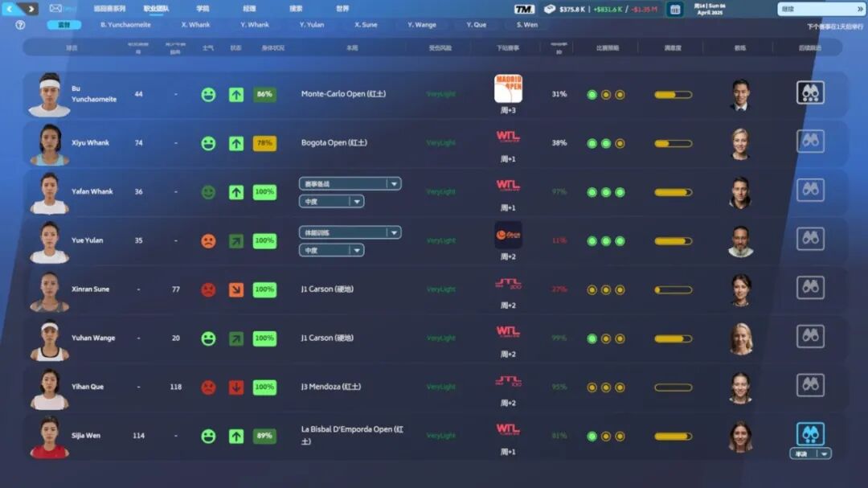Viewport: 868px width, 488px height.
Task: Click Sijia Wen's highlighted binoculars icon
Action: tap(810, 434)
